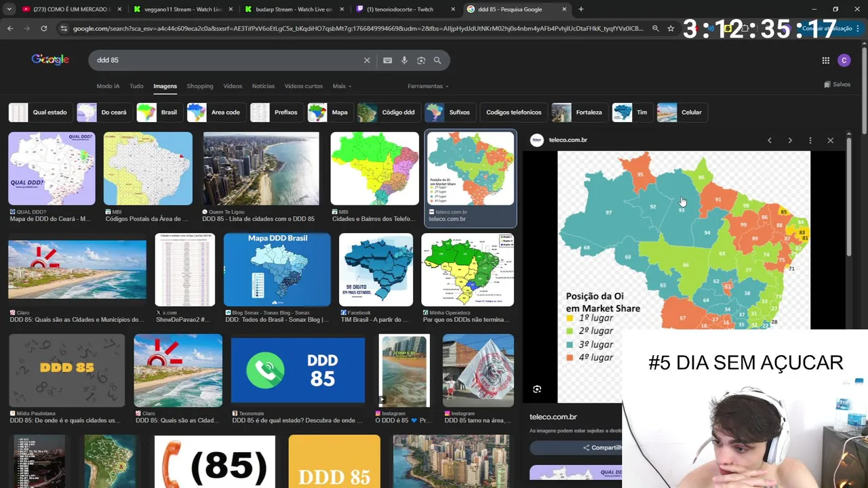Click the Area code filter chip
Screen dimensions: 868x488
point(215,113)
